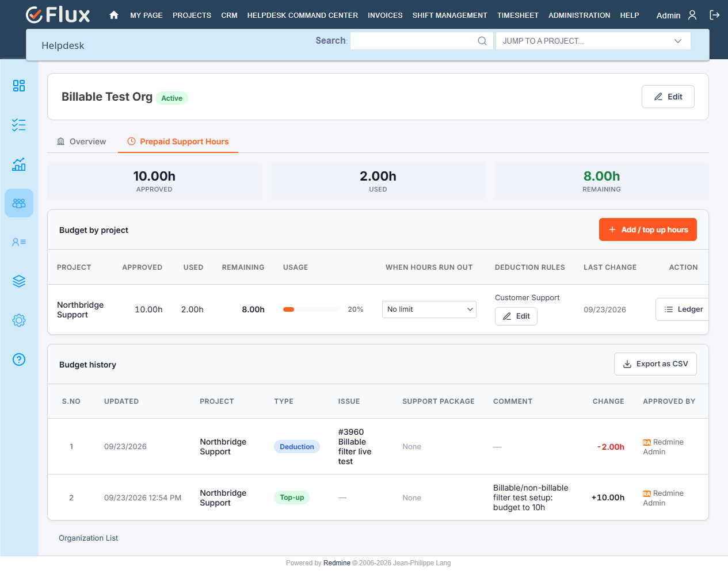The height and width of the screenshot is (578, 728).
Task: Click the When Hours Run Out column header
Action: pyautogui.click(x=429, y=267)
